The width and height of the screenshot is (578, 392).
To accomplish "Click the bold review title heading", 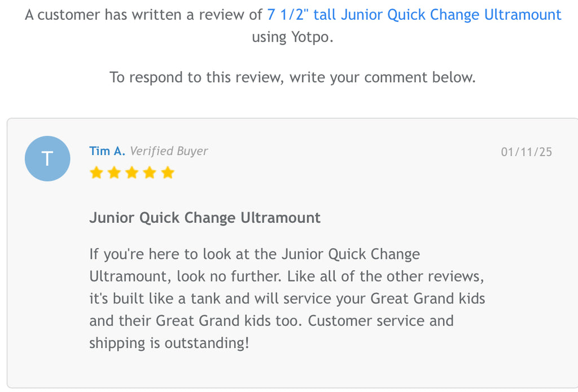I will coord(205,218).
